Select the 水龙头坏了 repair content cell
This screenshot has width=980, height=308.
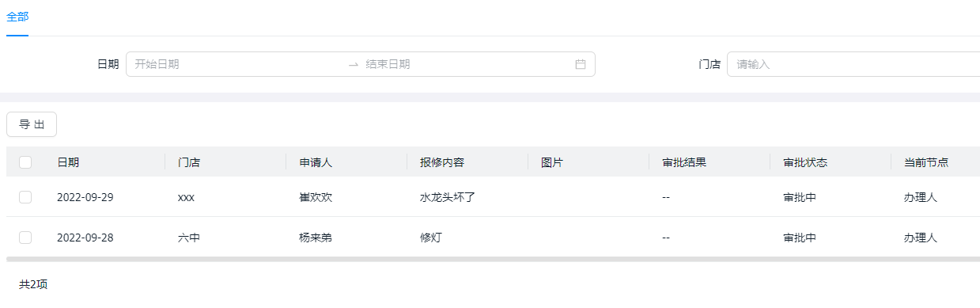tap(448, 197)
